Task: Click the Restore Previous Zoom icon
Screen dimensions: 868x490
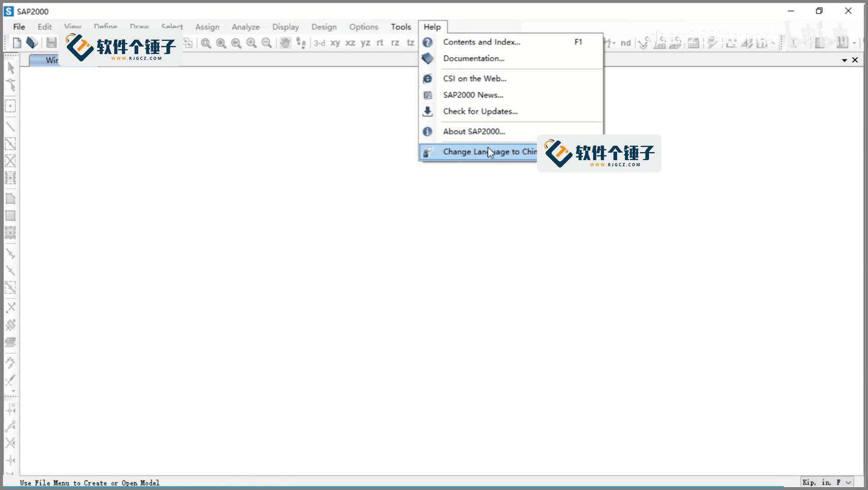Action: coord(236,43)
